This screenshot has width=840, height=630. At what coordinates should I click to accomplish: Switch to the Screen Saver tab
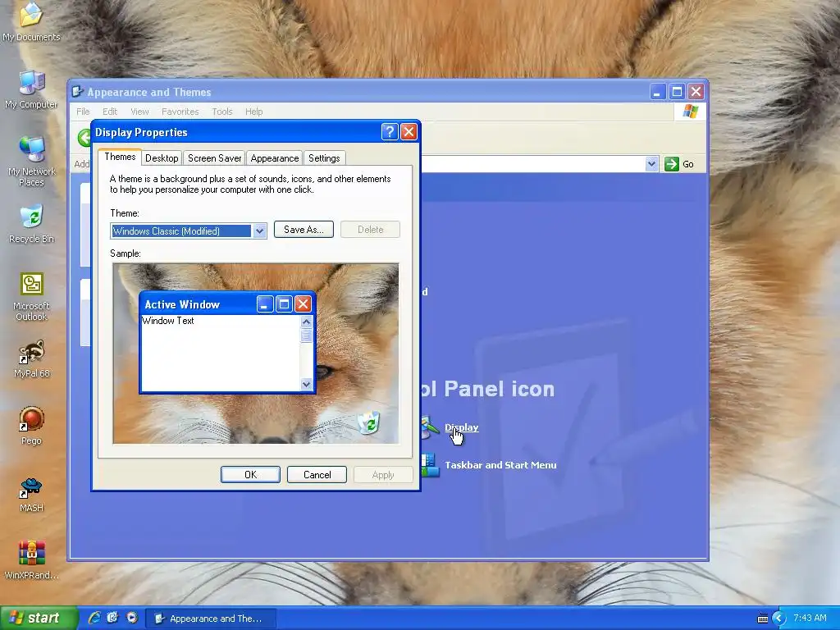point(214,158)
